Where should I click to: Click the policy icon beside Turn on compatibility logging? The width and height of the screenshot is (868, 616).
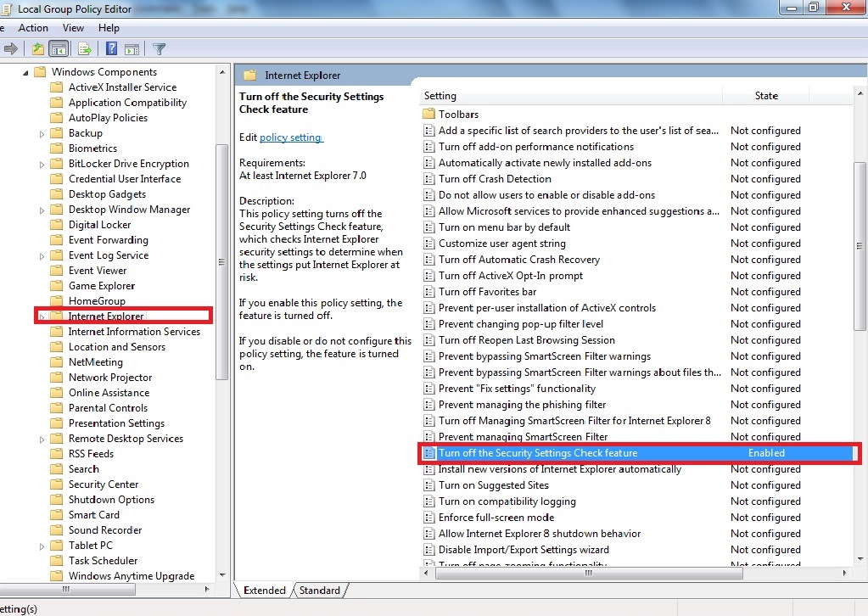(x=428, y=501)
